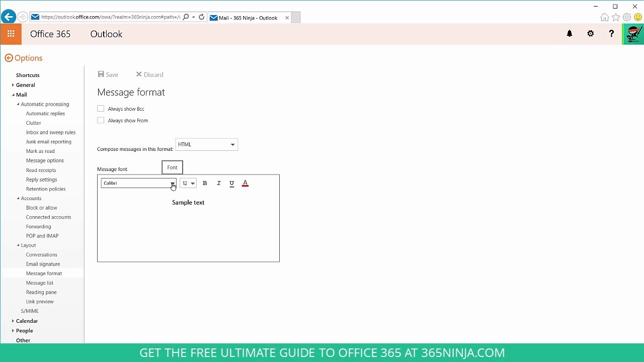
Task: Toggle underline formatting for message font
Action: 231,183
